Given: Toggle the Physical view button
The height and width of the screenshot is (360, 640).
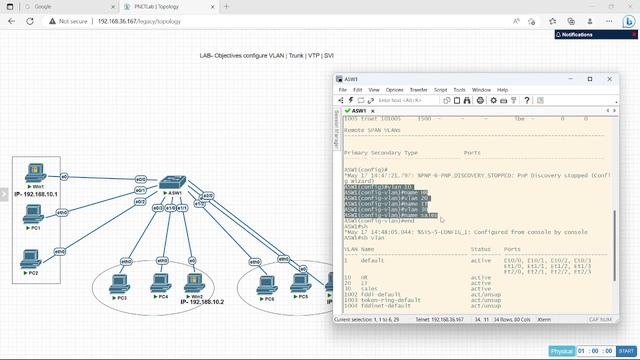Looking at the screenshot, I should (562, 351).
